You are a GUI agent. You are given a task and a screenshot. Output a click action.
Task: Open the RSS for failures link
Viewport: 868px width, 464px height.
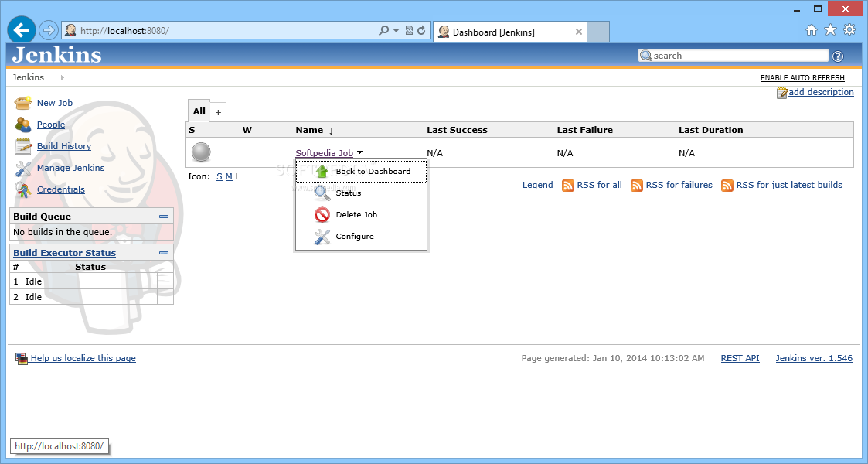pos(679,185)
